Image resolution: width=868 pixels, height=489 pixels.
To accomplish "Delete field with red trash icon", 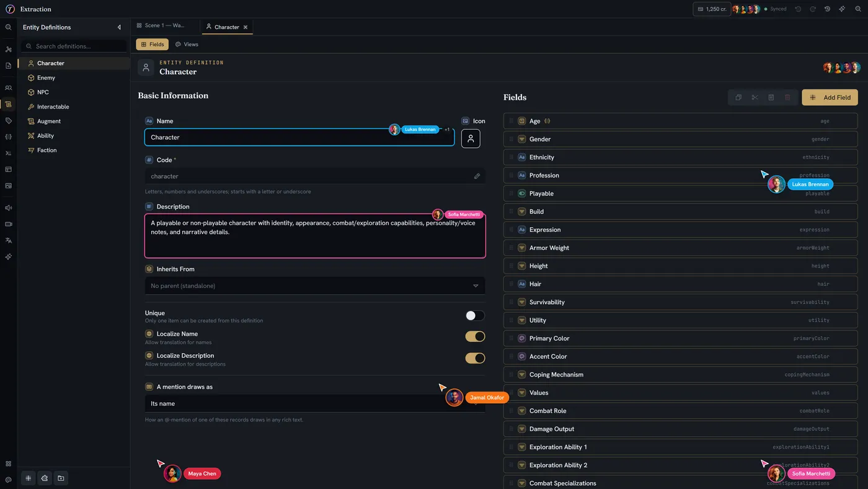I will pos(787,97).
